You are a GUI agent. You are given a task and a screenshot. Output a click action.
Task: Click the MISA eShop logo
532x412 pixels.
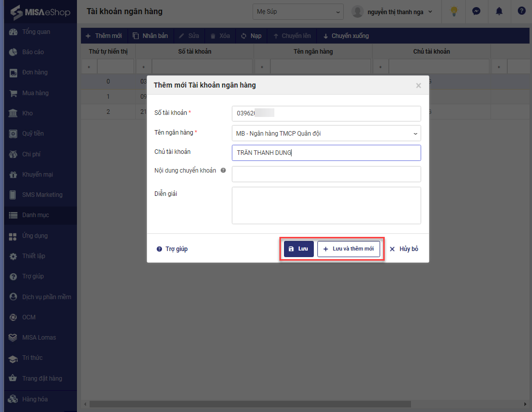pos(40,12)
